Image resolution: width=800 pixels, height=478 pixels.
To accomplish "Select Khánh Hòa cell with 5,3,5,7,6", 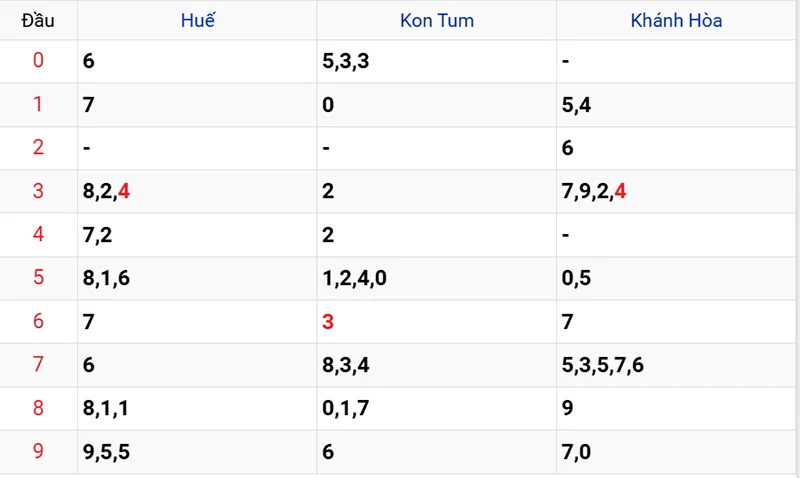I will [603, 365].
